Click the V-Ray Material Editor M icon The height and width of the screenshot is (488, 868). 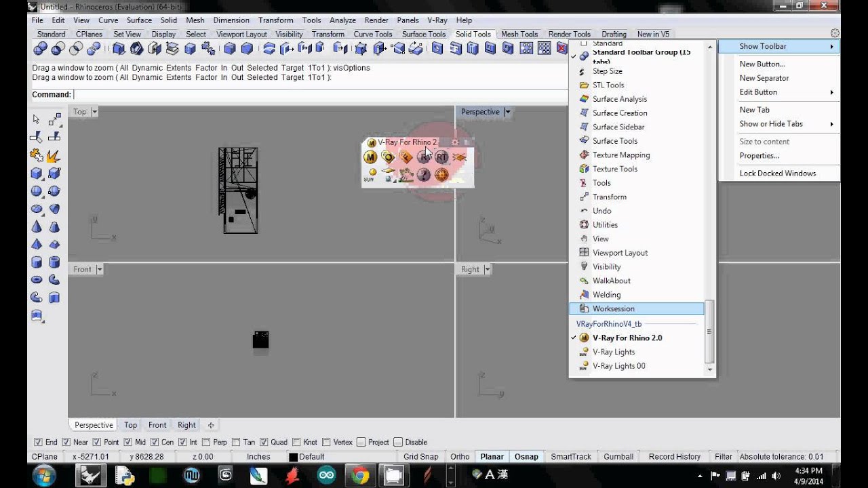click(370, 157)
